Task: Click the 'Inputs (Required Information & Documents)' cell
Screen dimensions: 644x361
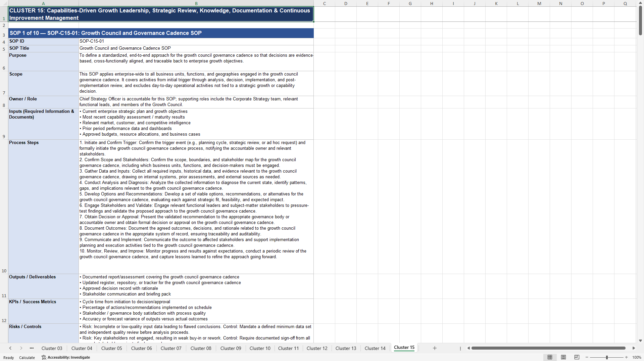Action: tap(43, 124)
